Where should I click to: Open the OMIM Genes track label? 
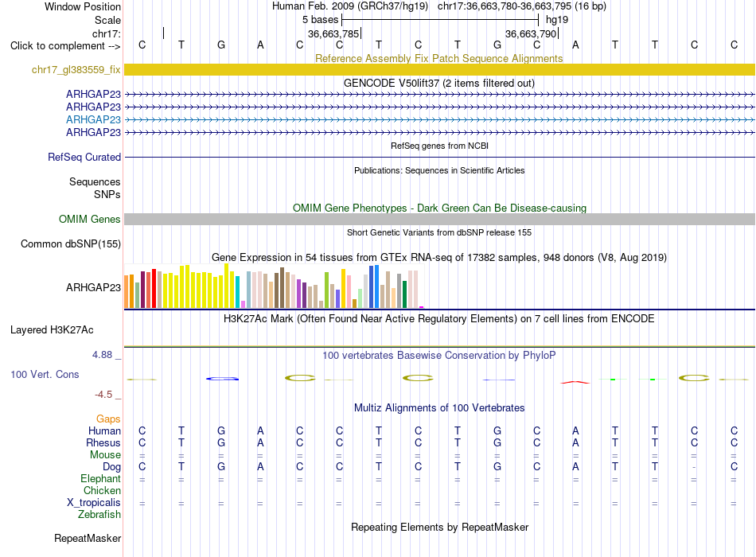coord(89,219)
